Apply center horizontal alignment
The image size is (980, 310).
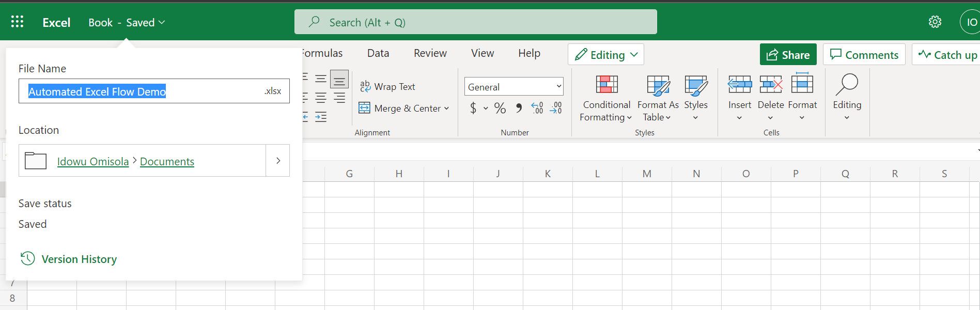point(321,98)
